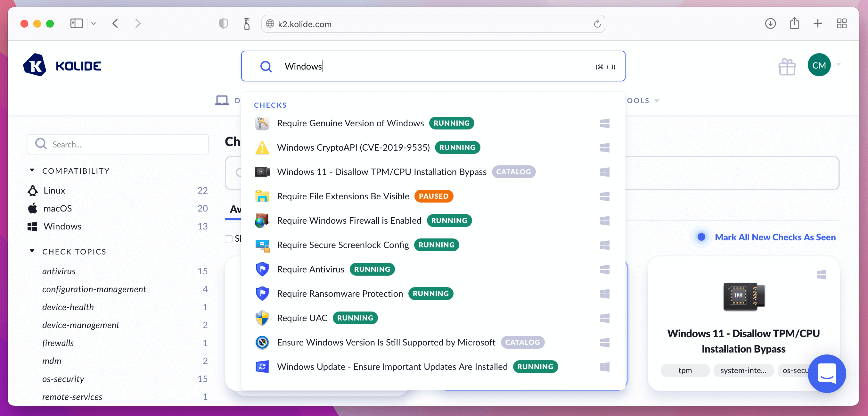Viewport: 868px width, 416px height.
Task: Open Safari tab overview grid
Action: (841, 24)
